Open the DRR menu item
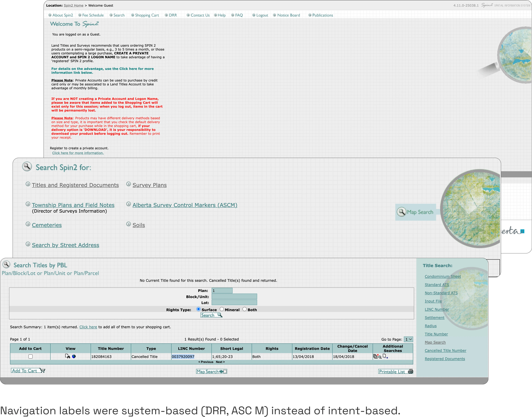 [x=172, y=15]
